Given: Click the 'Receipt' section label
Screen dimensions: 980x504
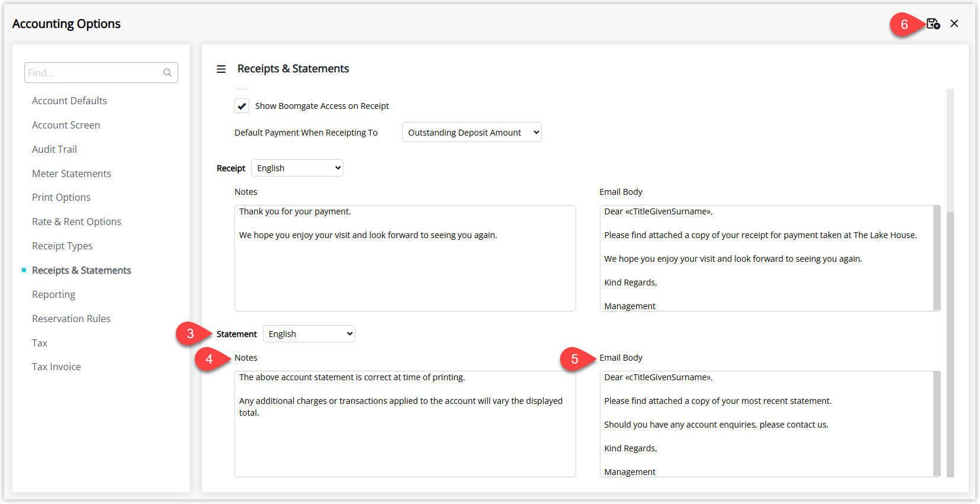Looking at the screenshot, I should 231,168.
